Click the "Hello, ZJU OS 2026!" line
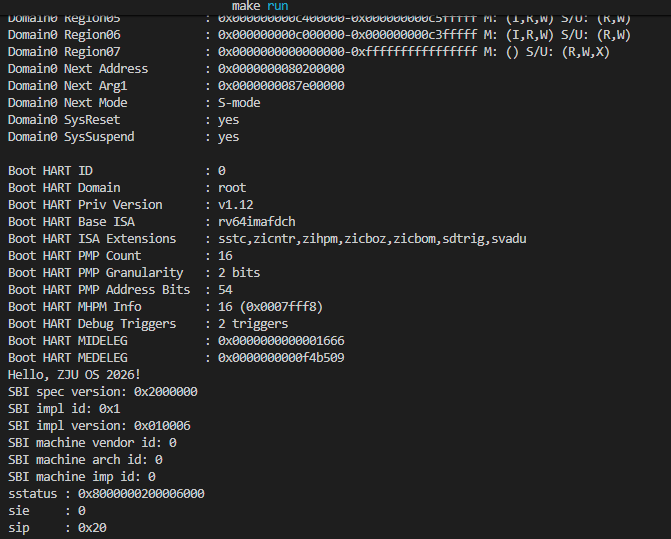This screenshot has width=671, height=539. point(74,375)
